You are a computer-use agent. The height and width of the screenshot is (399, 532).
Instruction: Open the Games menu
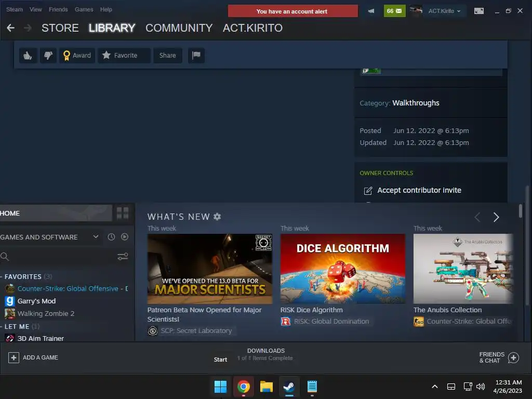tap(84, 9)
